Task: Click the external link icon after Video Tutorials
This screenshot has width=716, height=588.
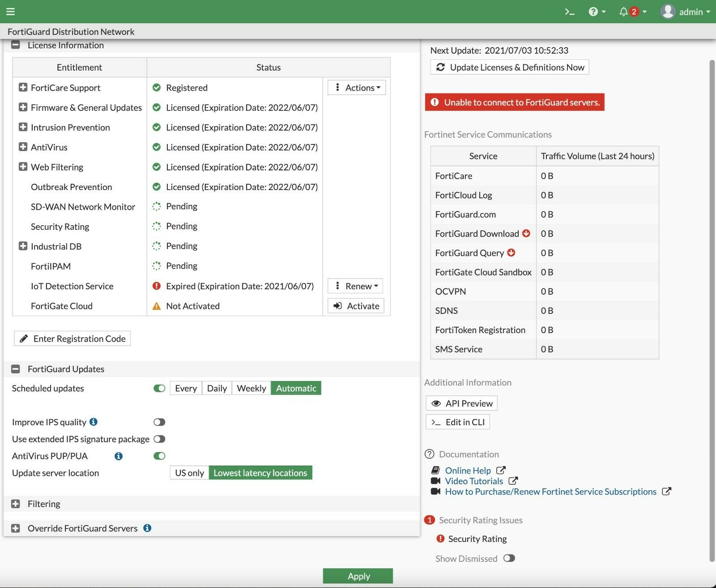Action: [513, 481]
